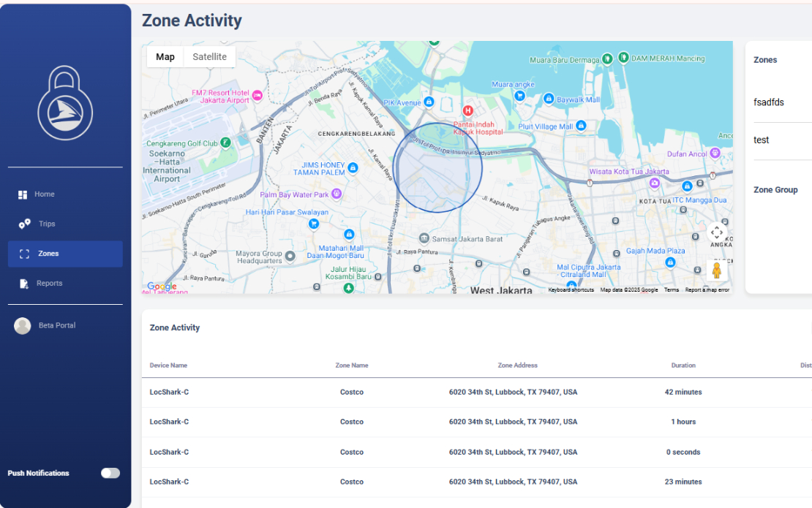Click Pluit Village Mall marker
This screenshot has width=812, height=508.
(x=581, y=125)
